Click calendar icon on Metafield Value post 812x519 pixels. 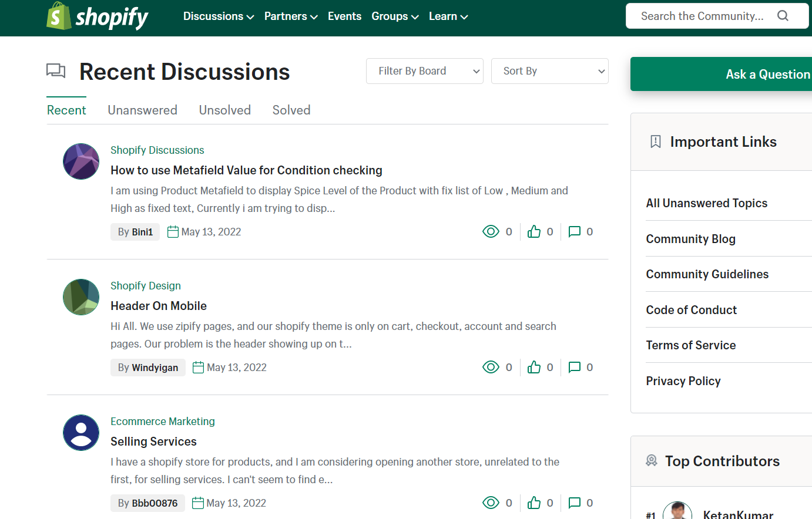pyautogui.click(x=173, y=232)
